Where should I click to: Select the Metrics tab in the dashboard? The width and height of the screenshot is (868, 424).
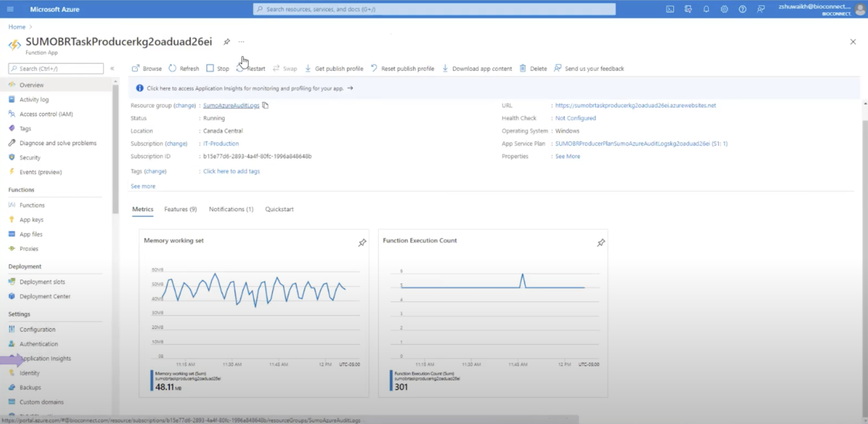(x=142, y=209)
